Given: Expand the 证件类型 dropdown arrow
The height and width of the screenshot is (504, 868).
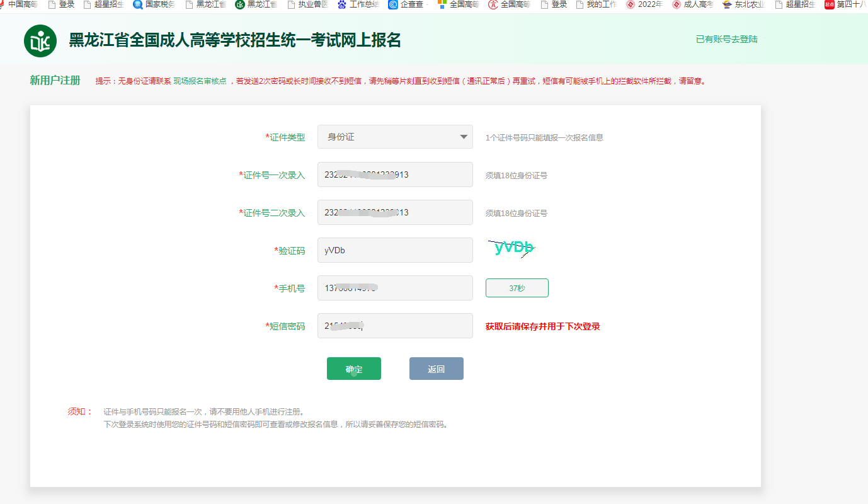Looking at the screenshot, I should (464, 137).
